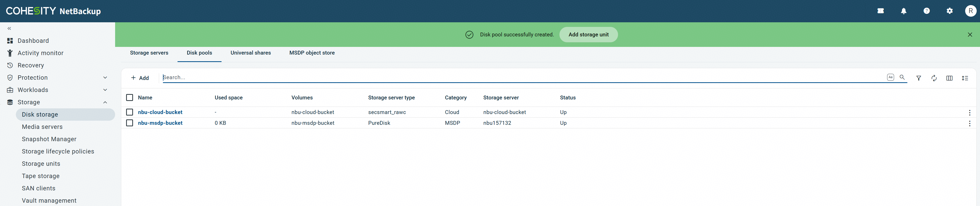This screenshot has height=206, width=980.
Task: Open the nbu-msdp-bucket disk pool link
Action: [160, 123]
